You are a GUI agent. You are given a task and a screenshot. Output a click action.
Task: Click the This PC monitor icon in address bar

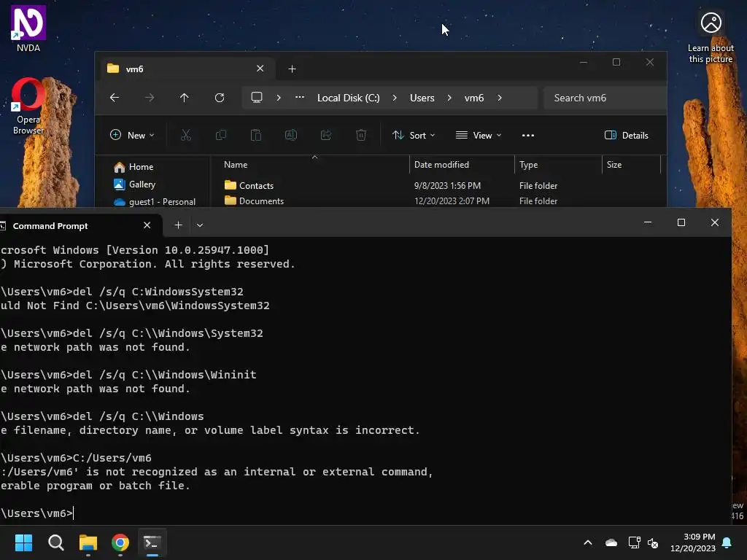click(257, 98)
